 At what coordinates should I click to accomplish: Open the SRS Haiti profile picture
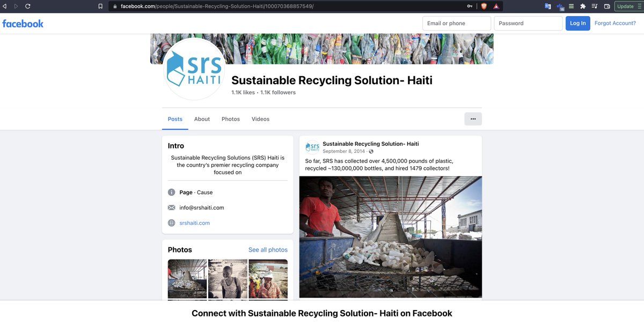(193, 69)
